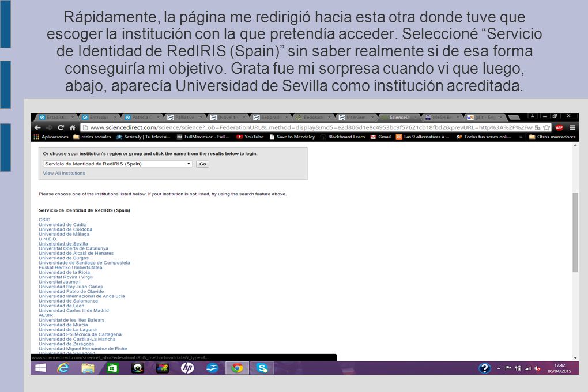Open the Todas tus series online bookmark
The height and width of the screenshot is (392, 588).
tap(484, 137)
